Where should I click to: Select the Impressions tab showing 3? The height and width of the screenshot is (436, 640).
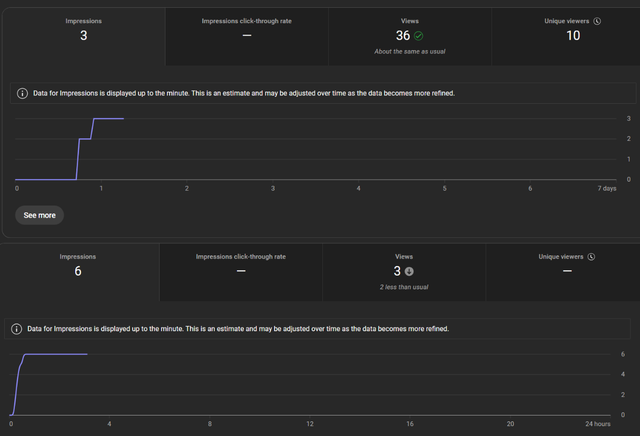click(x=84, y=37)
